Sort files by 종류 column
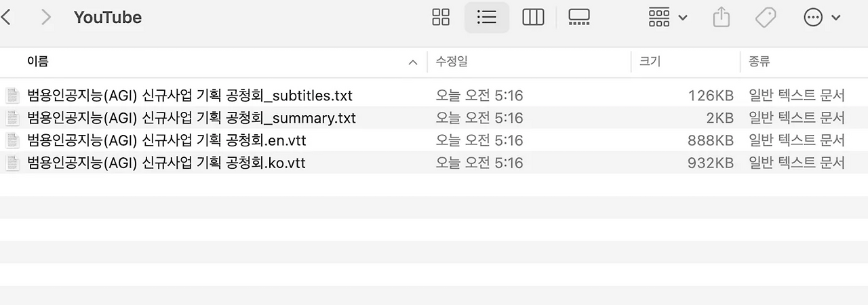This screenshot has width=868, height=305. 759,62
